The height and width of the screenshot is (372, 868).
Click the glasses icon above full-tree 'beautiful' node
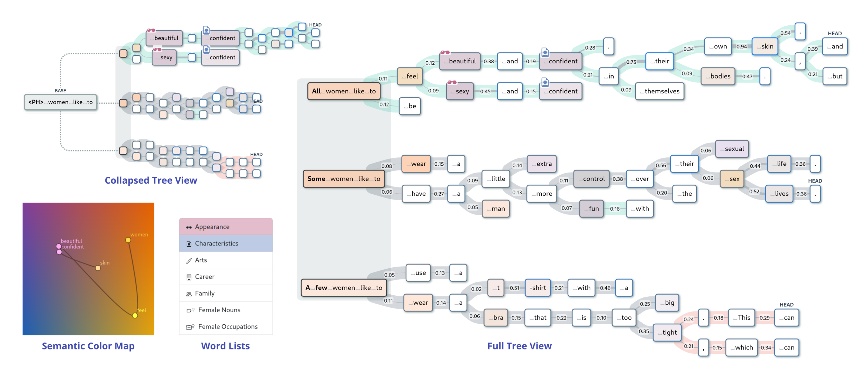(445, 52)
